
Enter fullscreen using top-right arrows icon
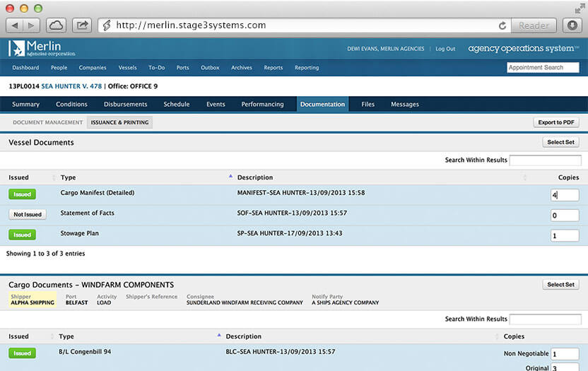pos(580,8)
